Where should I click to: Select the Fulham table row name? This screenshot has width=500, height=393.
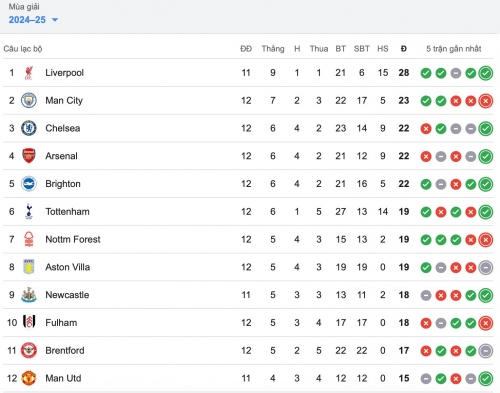(61, 323)
